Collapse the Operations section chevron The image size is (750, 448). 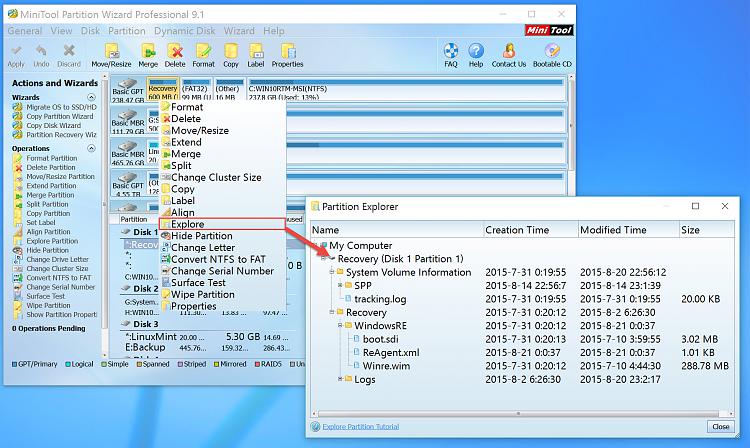[91, 148]
